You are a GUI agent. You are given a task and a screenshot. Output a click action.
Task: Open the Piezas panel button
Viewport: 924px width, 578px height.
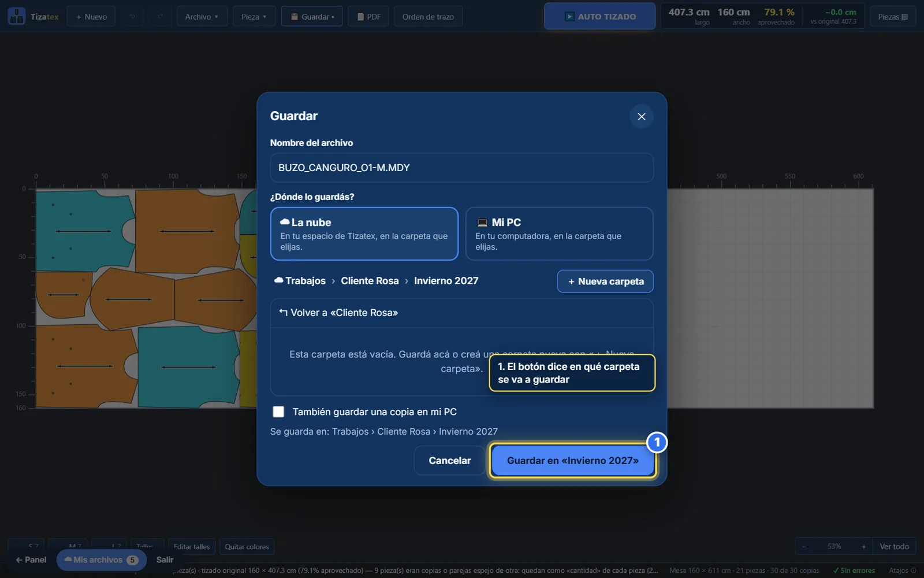pos(893,17)
